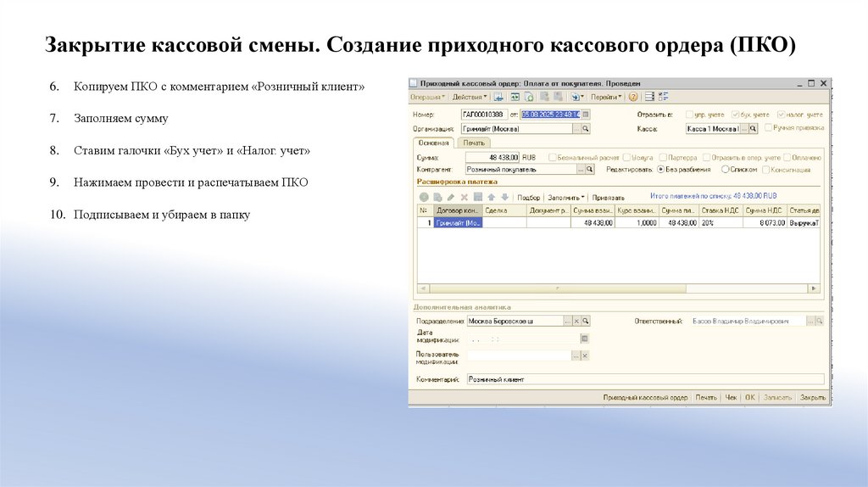Click Приходный кассовый ордер bottom button
The height and width of the screenshot is (487, 868).
(645, 397)
